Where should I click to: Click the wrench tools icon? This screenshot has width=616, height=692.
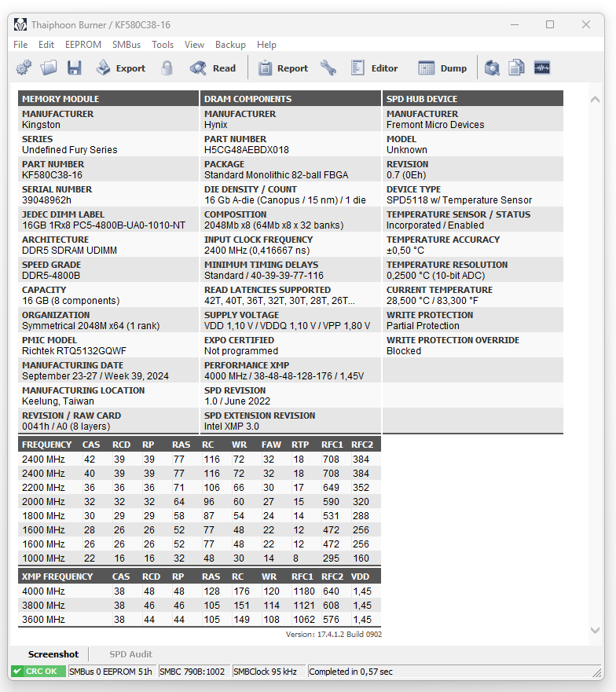coord(328,68)
